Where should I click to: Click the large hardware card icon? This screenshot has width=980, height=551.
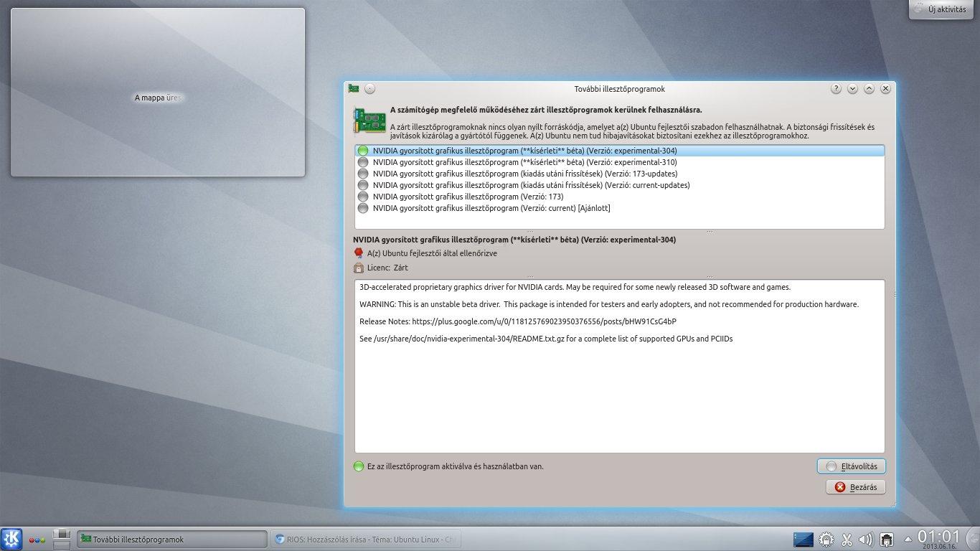click(369, 120)
